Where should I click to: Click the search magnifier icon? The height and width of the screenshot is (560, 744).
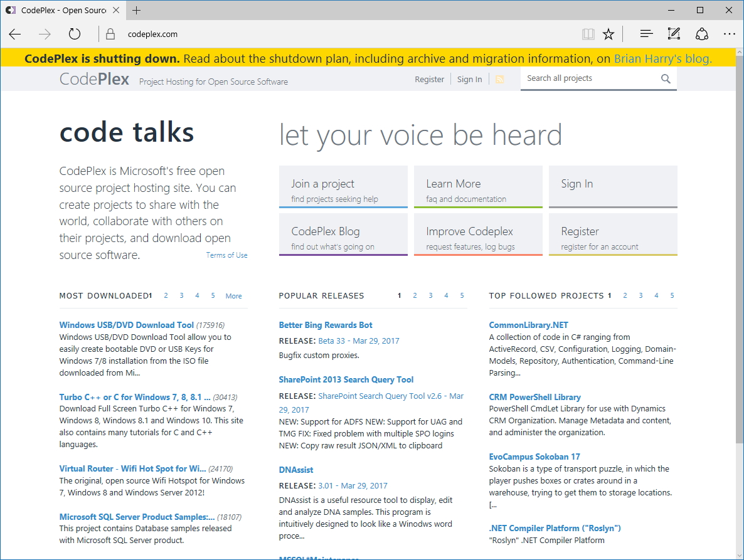(666, 79)
